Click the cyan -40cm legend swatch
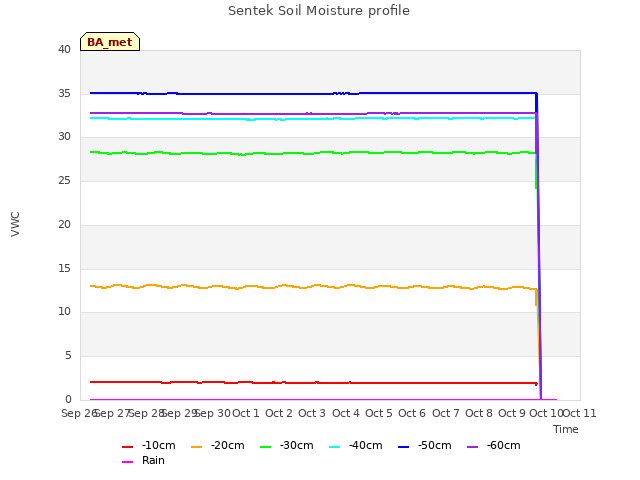 point(334,447)
